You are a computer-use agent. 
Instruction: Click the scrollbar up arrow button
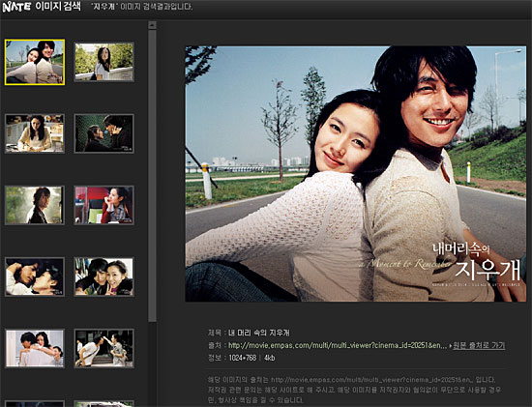pyautogui.click(x=152, y=25)
